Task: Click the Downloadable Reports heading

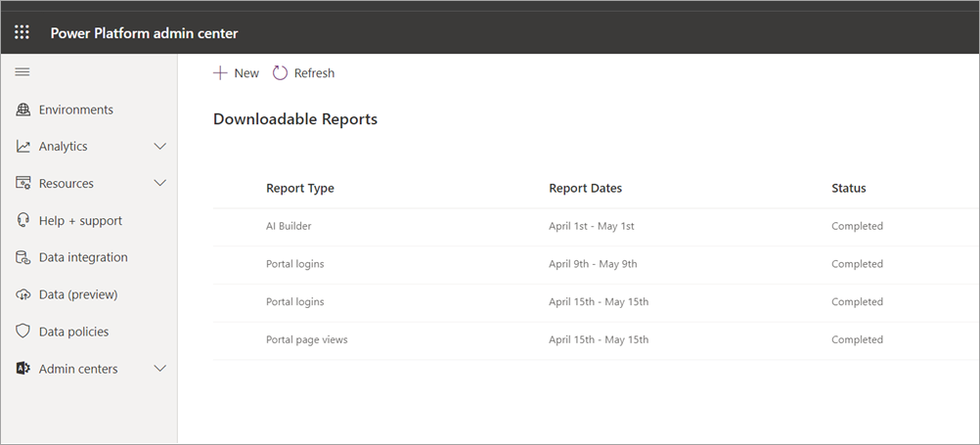Action: (295, 118)
